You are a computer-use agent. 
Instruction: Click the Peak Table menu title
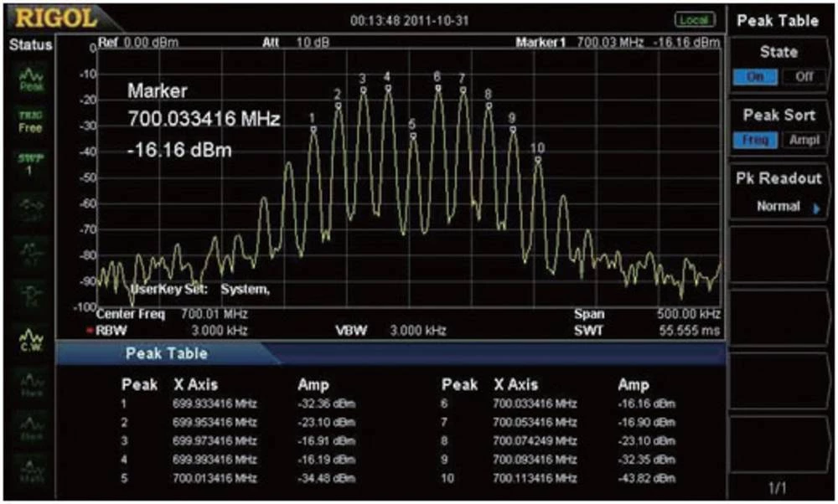tap(779, 20)
